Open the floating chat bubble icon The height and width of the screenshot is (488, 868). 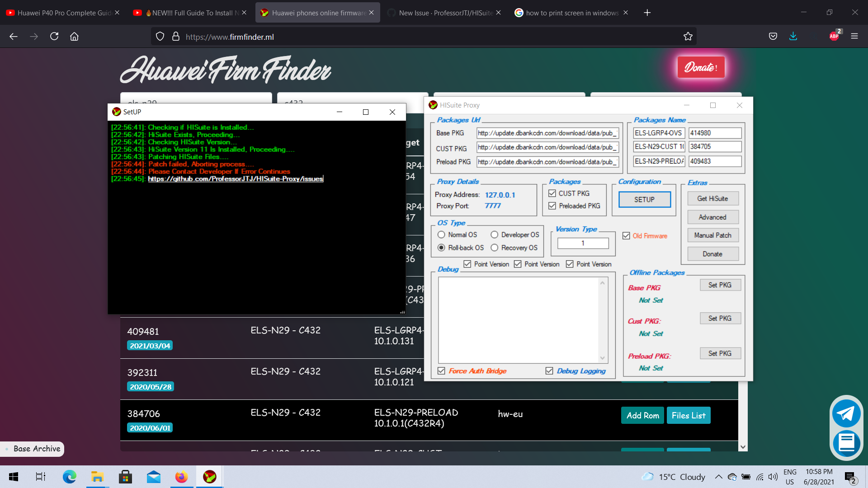click(x=846, y=443)
